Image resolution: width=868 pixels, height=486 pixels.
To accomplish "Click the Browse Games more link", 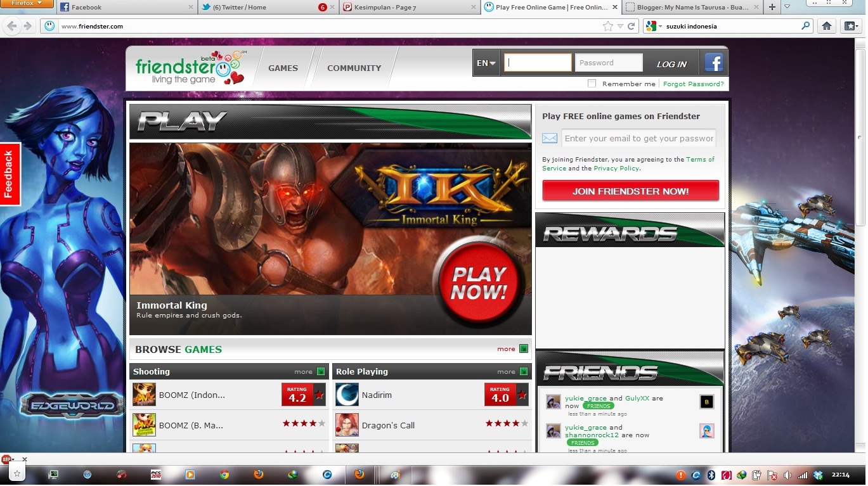I will click(506, 349).
